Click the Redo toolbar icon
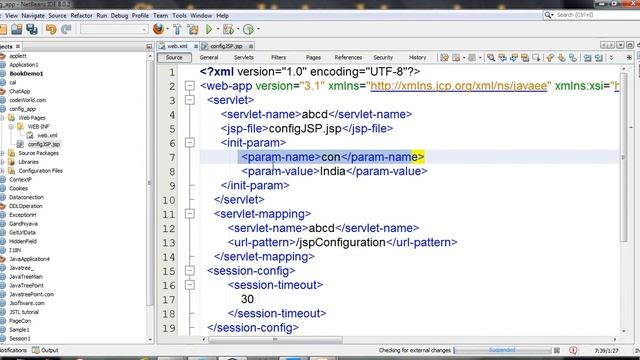Image resolution: width=640 pixels, height=360 pixels. [x=66, y=29]
